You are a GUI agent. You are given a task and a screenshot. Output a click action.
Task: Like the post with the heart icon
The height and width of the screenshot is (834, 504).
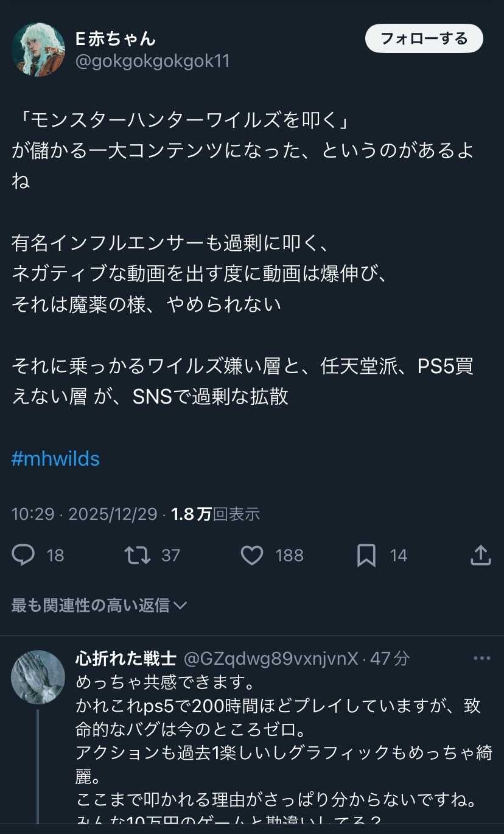pyautogui.click(x=252, y=555)
